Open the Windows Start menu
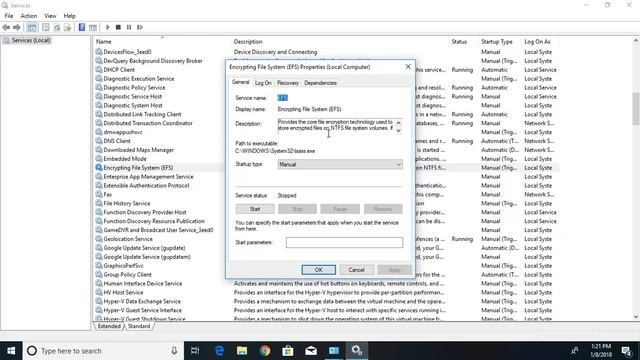The height and width of the screenshot is (360, 640). [11, 351]
